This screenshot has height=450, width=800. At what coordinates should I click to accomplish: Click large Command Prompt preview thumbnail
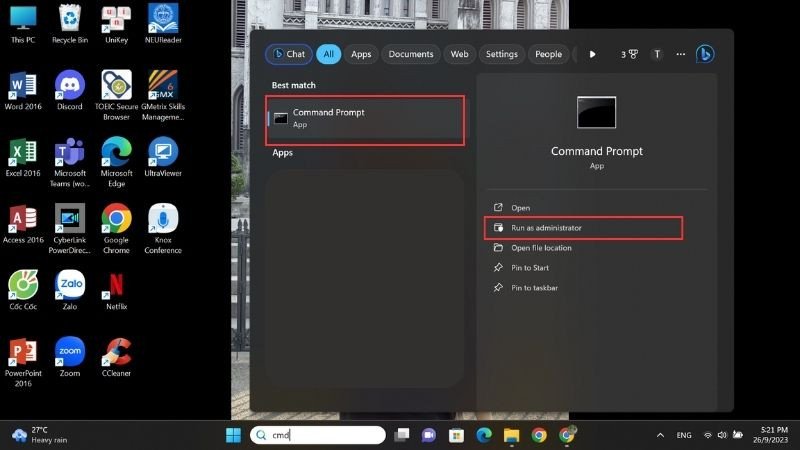596,112
